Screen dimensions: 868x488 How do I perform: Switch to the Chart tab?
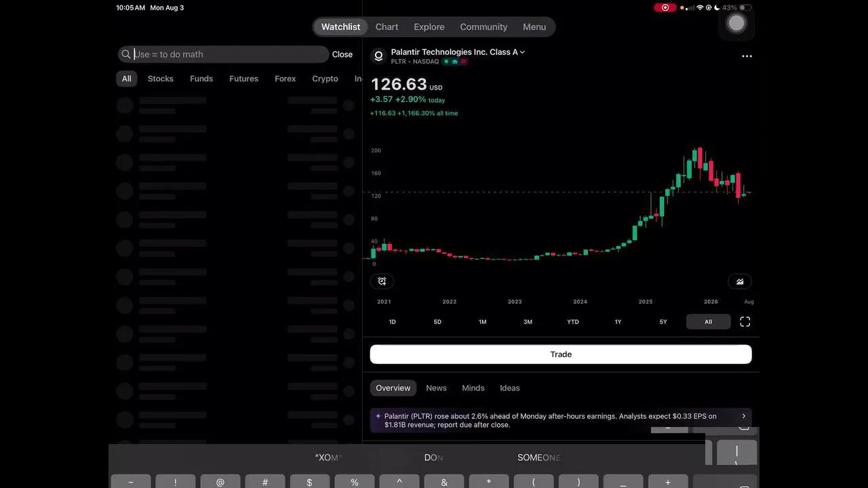(x=387, y=27)
